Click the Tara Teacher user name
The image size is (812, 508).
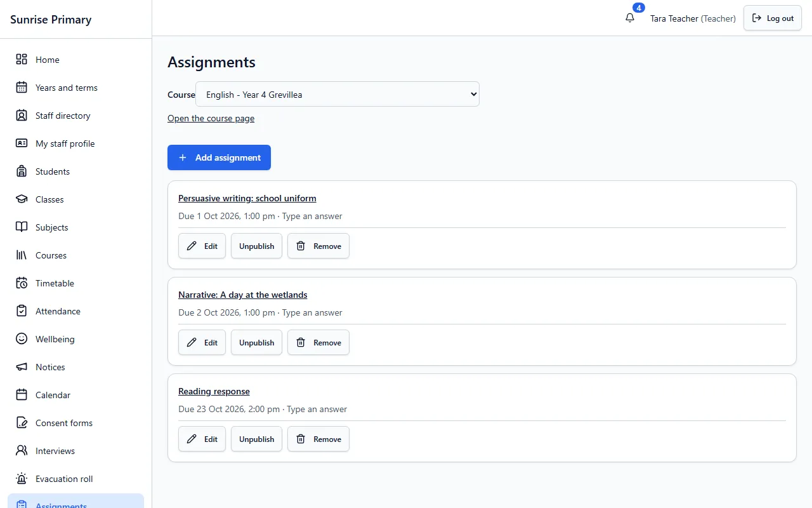pos(674,18)
